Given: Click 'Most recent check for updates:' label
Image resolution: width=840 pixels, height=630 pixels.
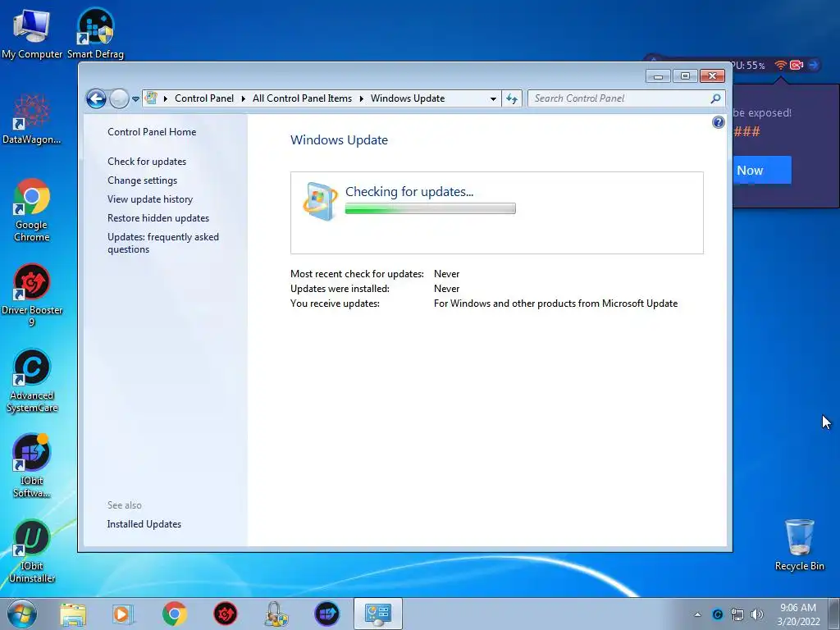Looking at the screenshot, I should 357,274.
